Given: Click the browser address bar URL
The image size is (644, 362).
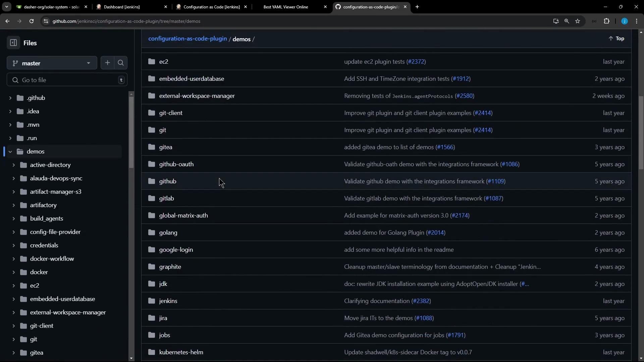Looking at the screenshot, I should 126,21.
